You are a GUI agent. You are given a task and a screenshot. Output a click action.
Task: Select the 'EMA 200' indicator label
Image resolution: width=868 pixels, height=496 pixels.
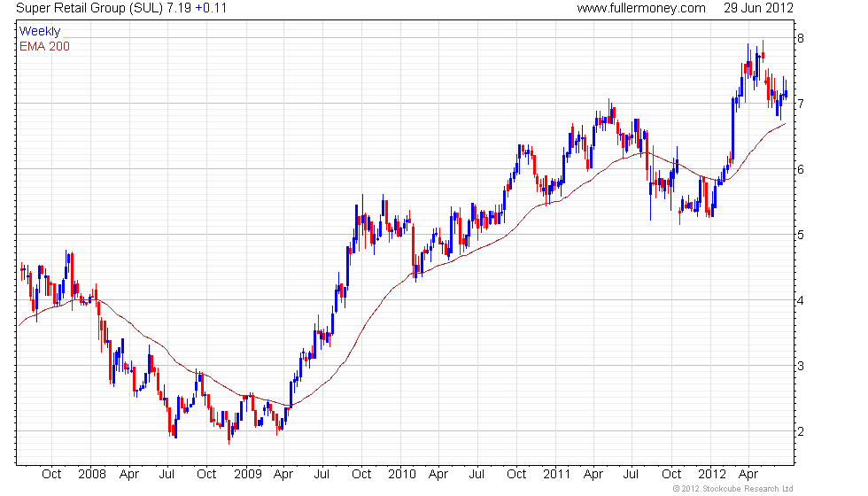coord(44,46)
